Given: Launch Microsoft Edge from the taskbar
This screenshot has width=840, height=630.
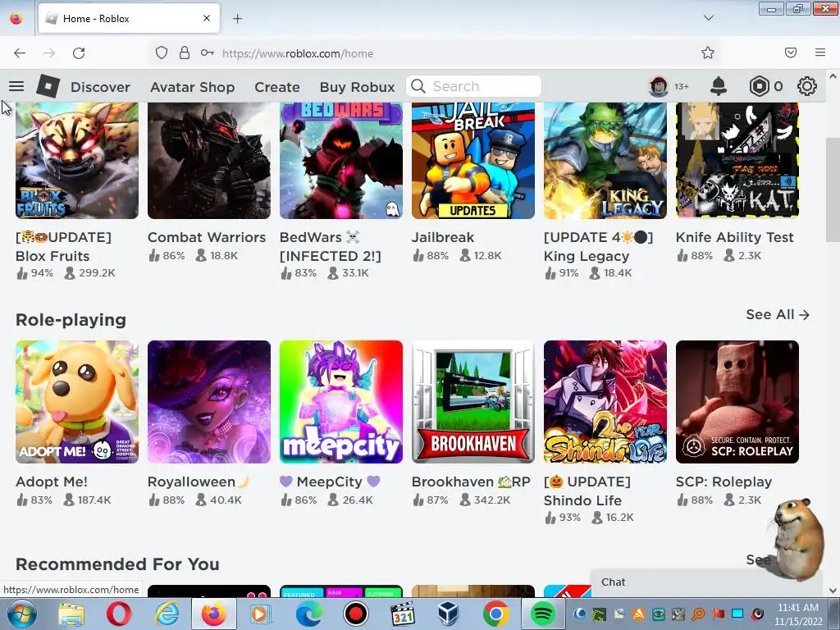Looking at the screenshot, I should 308,614.
